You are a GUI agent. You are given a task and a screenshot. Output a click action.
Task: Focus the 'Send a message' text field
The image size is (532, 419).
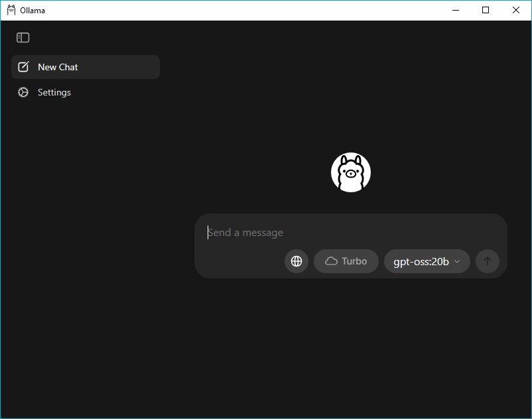click(350, 233)
